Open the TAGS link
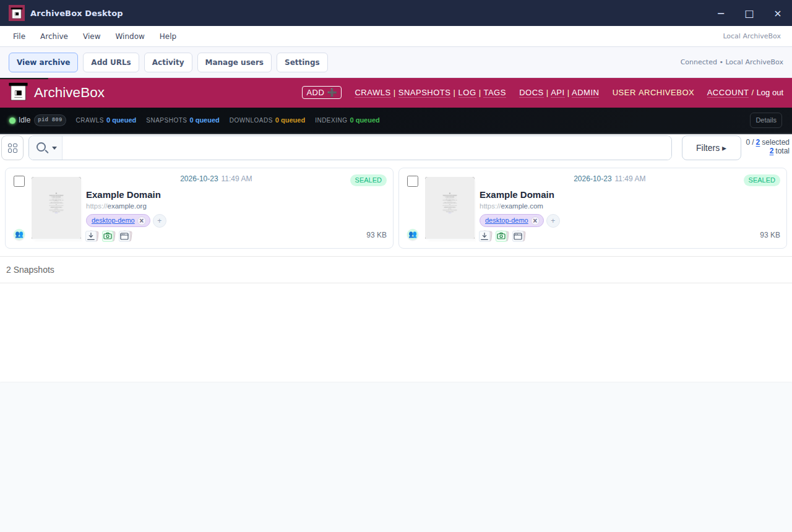Image resolution: width=792 pixels, height=532 pixels. pyautogui.click(x=494, y=93)
